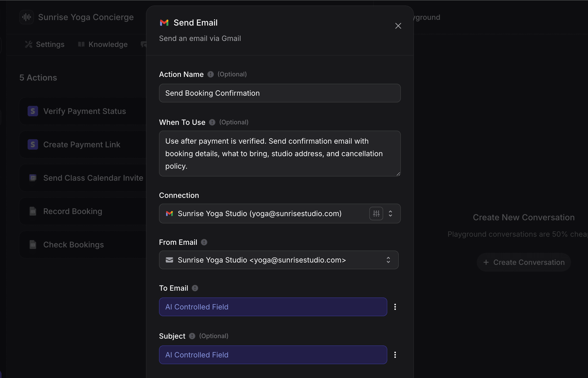Screen dimensions: 588x378
Task: Open three-dot menu for To Email field
Action: pos(395,307)
